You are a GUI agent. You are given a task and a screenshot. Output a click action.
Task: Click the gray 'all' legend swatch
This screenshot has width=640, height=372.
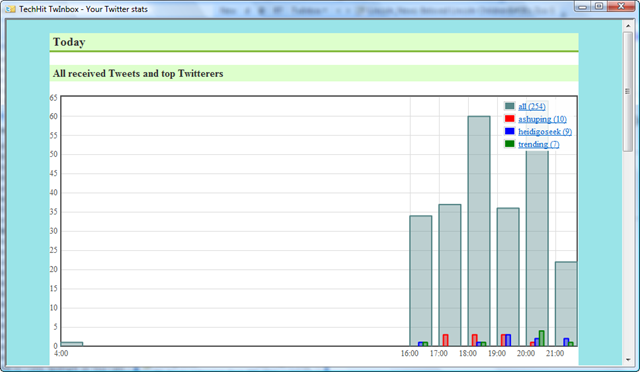509,106
